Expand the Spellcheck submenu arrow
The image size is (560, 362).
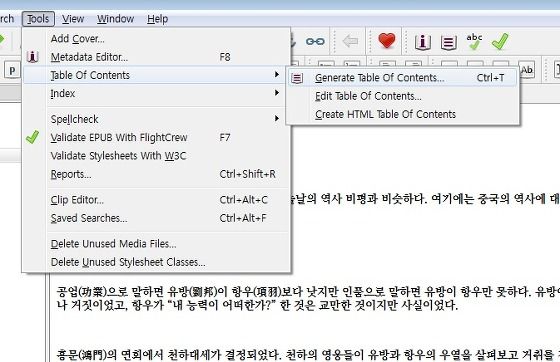pyautogui.click(x=277, y=119)
